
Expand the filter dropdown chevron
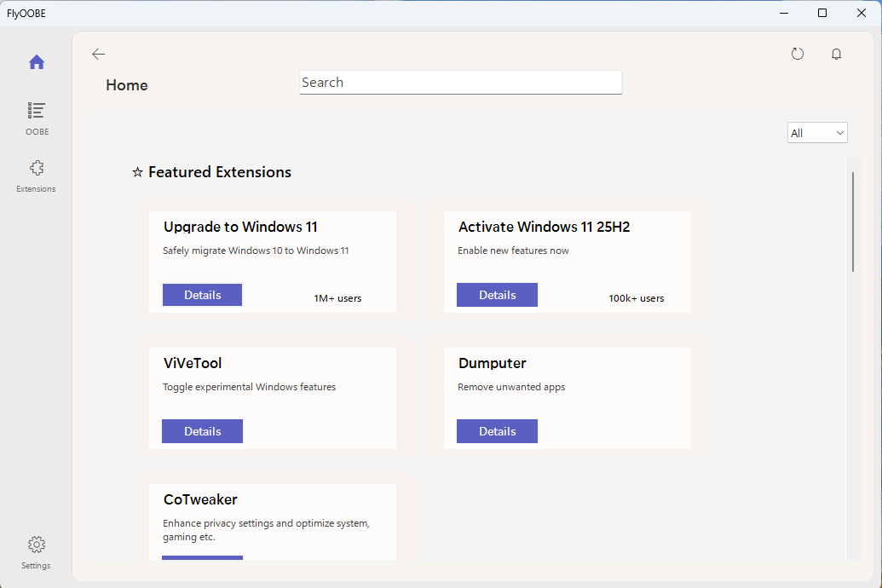[839, 132]
